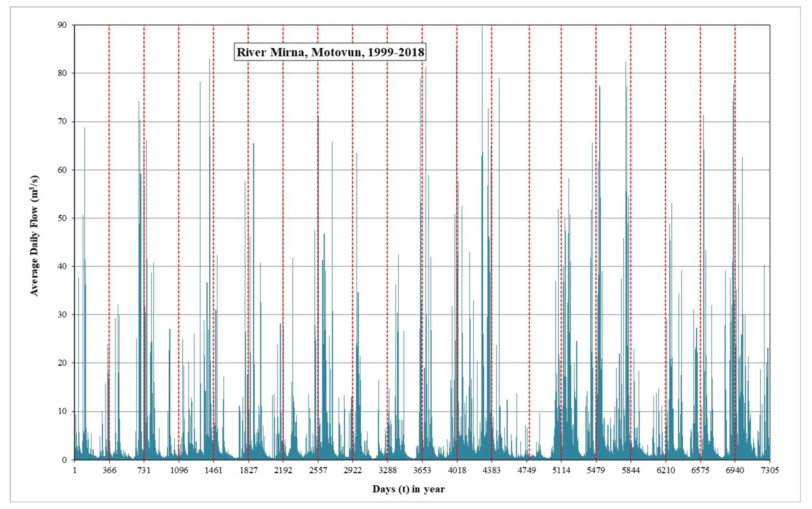This screenshot has height=509, width=812.
Task: Click the x-axis label 5479
Action: point(596,470)
